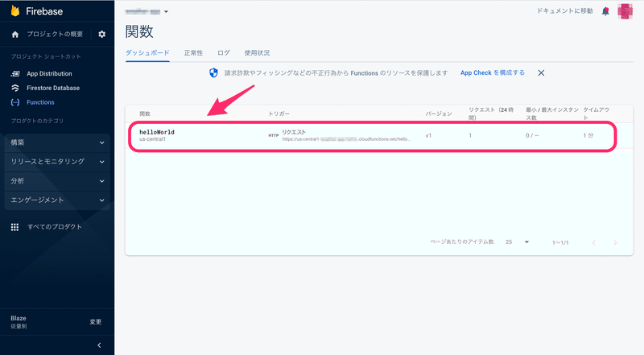Click the Firebase wordmark text
This screenshot has width=644, height=355.
[x=44, y=11]
